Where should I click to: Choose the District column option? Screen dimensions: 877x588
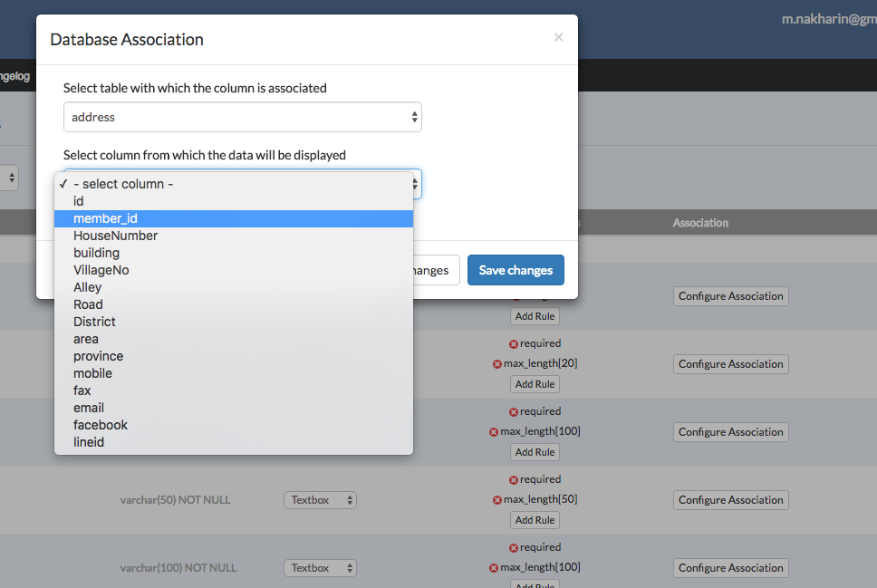pos(94,322)
